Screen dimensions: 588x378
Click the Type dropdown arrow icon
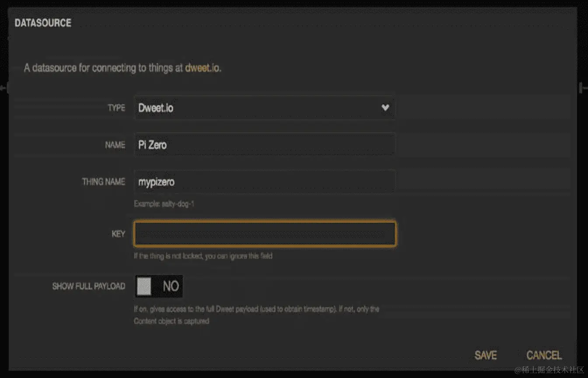[385, 108]
